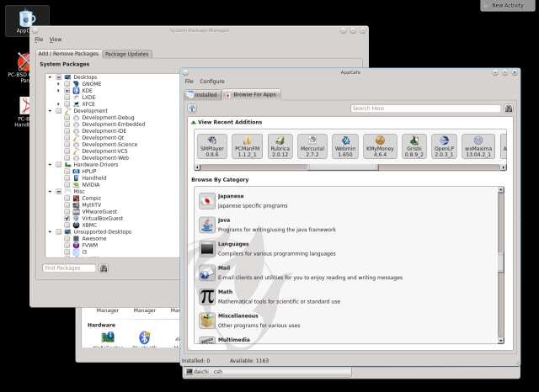Check the XFCE package checkbox

67,104
